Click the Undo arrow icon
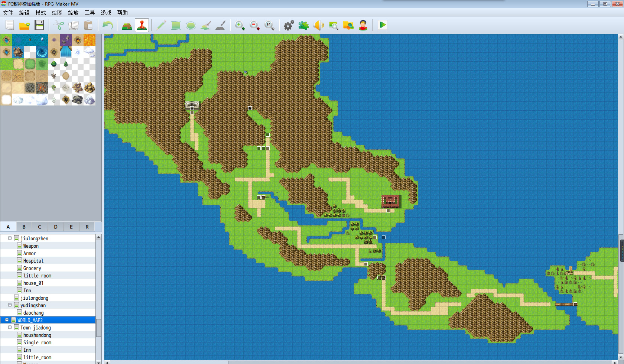Viewport: 624px width, 364px height. pos(108,25)
